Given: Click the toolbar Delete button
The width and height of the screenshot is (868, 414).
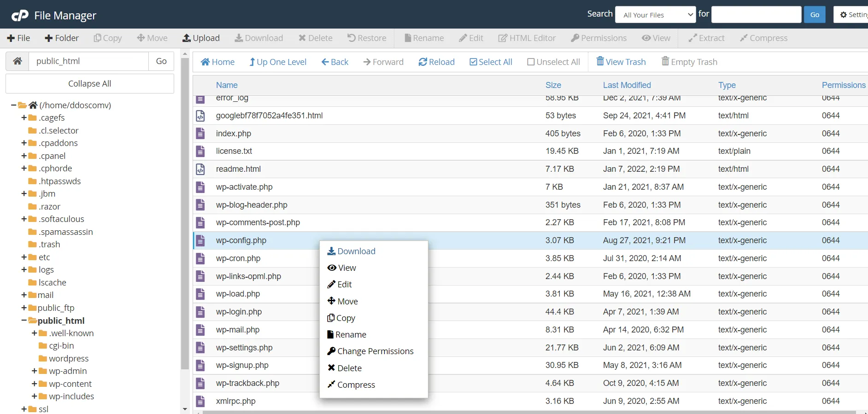Looking at the screenshot, I should pyautogui.click(x=316, y=38).
